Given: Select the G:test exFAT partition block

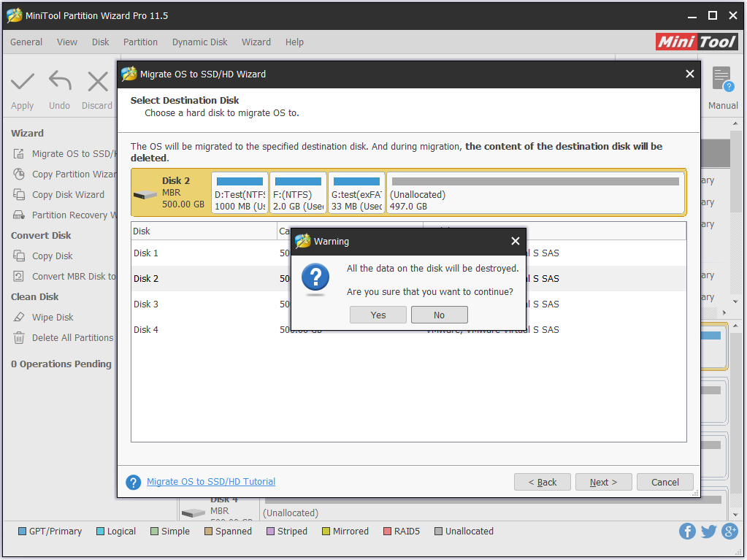Looking at the screenshot, I should [356, 193].
